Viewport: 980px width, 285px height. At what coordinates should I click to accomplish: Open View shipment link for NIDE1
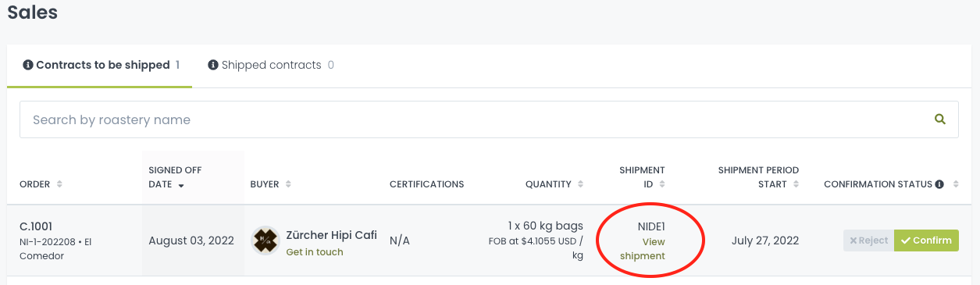coord(643,249)
